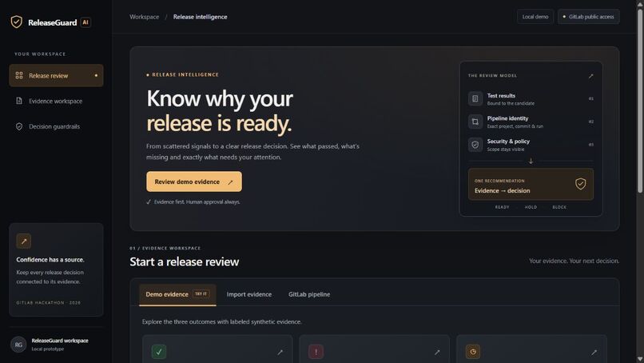The height and width of the screenshot is (363, 644).
Task: Switch to the Demo evidence tab
Action: 177,294
